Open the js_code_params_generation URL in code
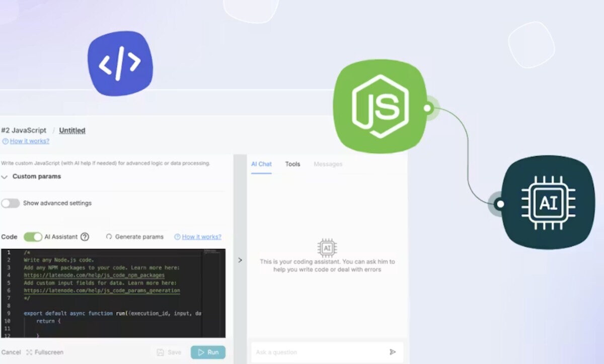This screenshot has height=364, width=604. point(102,290)
